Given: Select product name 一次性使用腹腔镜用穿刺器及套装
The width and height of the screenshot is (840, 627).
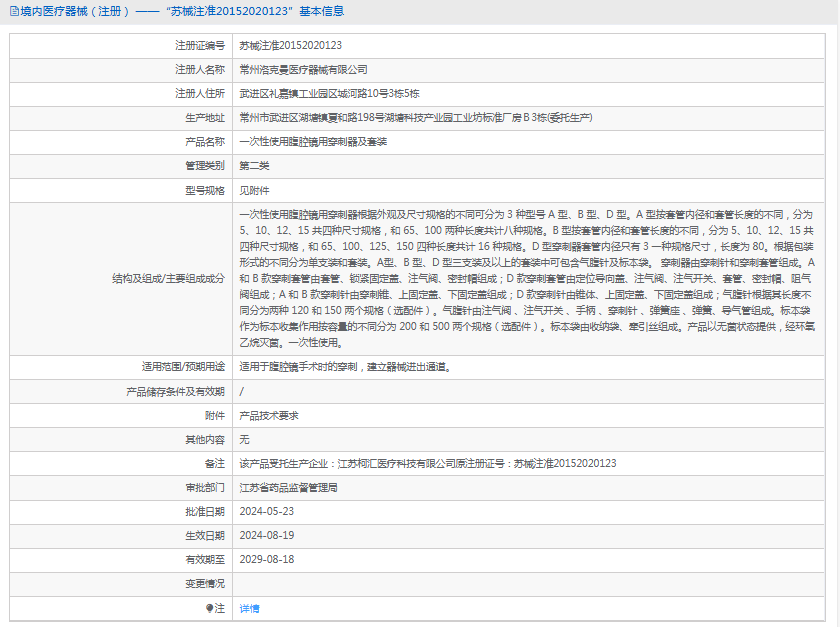Looking at the screenshot, I should [313, 142].
